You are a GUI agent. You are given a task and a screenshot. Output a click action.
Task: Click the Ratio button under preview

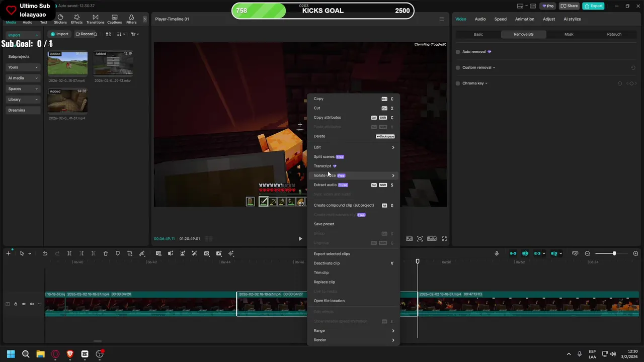point(432,239)
